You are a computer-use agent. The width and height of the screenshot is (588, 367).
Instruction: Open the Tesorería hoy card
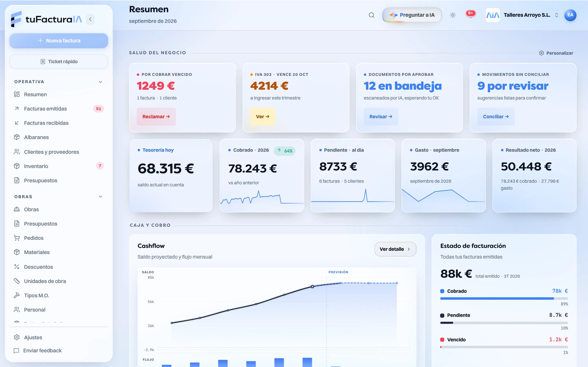[x=171, y=176]
